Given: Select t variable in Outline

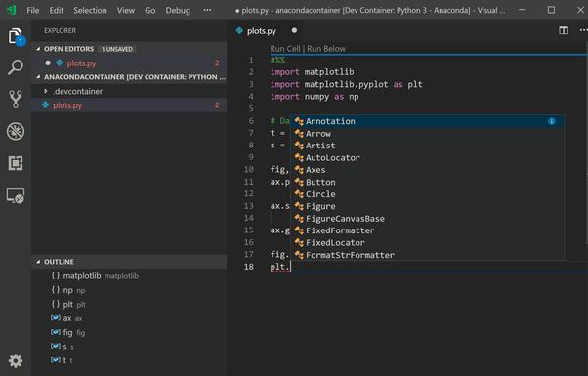Looking at the screenshot, I should tap(129, 360).
